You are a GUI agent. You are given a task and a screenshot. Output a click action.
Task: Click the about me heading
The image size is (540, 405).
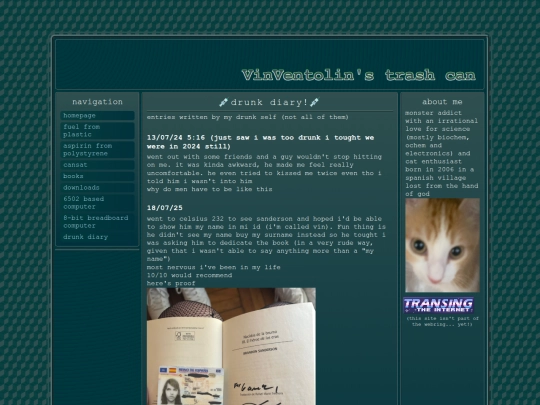tap(442, 102)
